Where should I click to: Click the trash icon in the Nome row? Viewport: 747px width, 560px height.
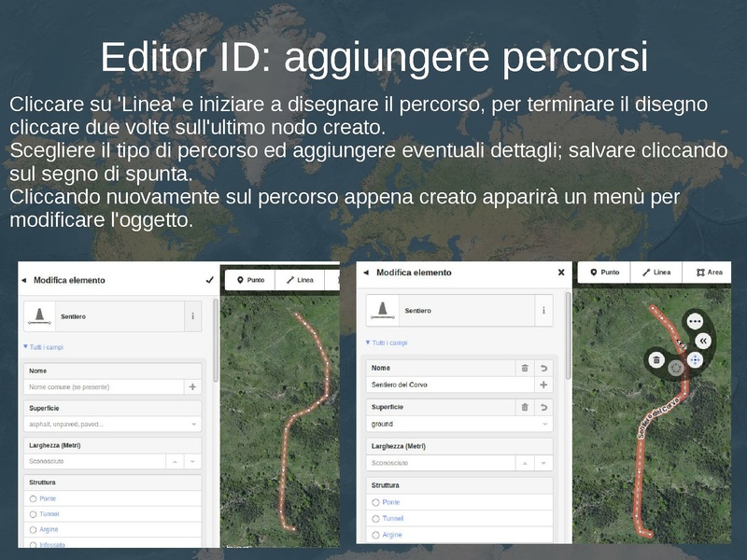[x=525, y=369]
